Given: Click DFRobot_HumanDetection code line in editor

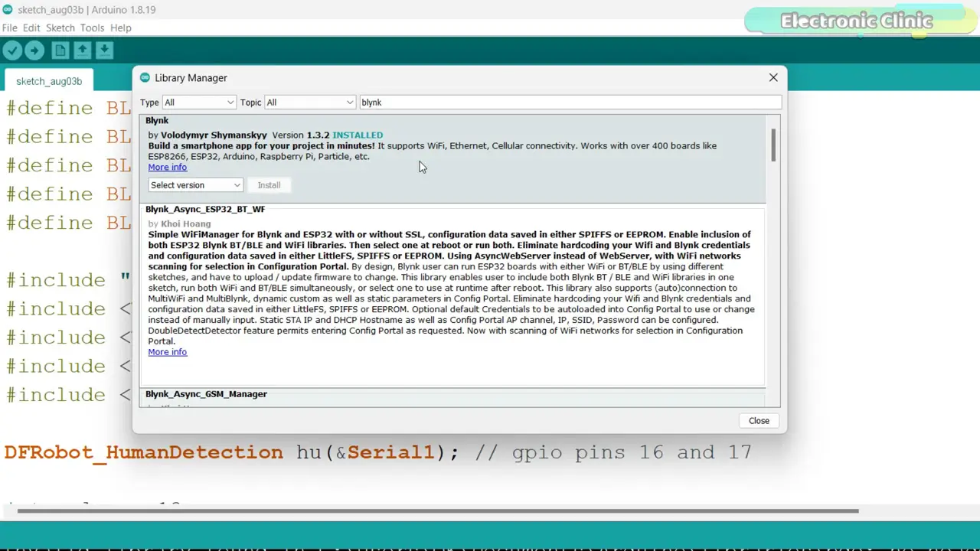Looking at the screenshot, I should pos(377,452).
